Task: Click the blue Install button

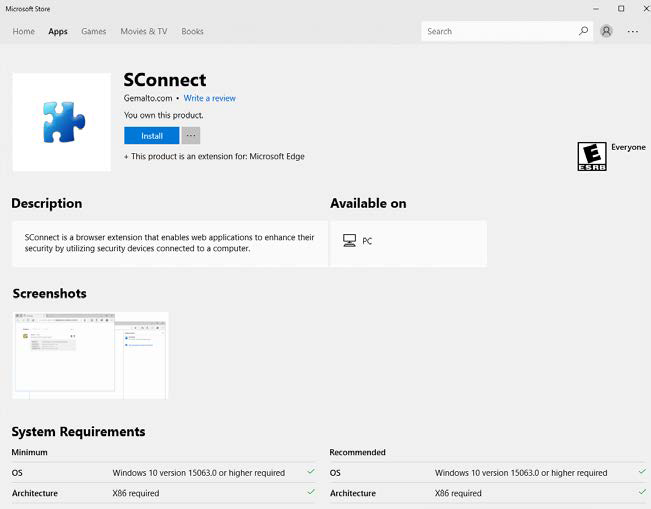Action: click(x=152, y=136)
